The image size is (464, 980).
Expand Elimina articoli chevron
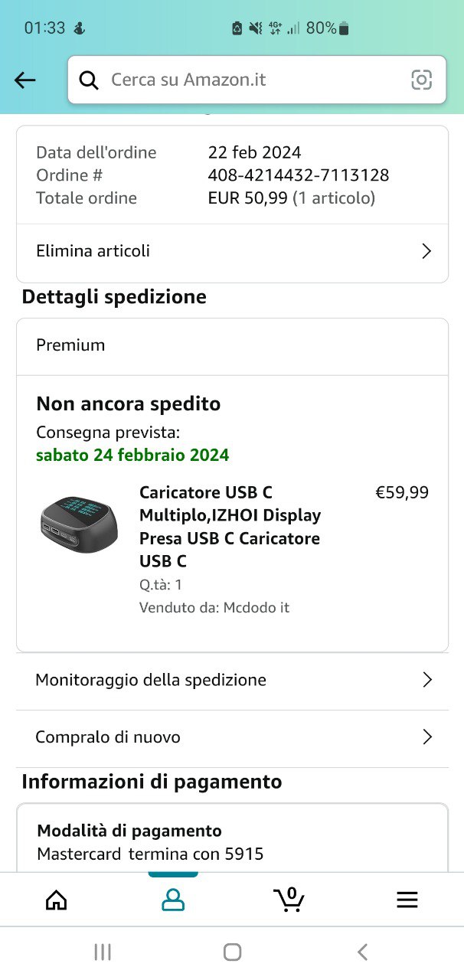click(427, 251)
